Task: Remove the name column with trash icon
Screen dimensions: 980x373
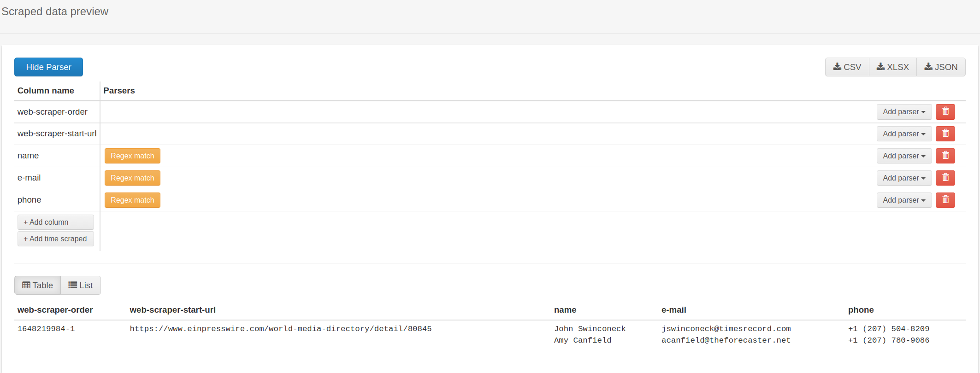Action: (945, 156)
